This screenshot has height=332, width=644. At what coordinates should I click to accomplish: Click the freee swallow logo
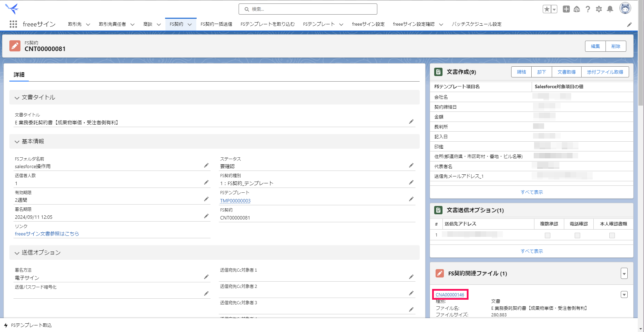pyautogui.click(x=12, y=9)
